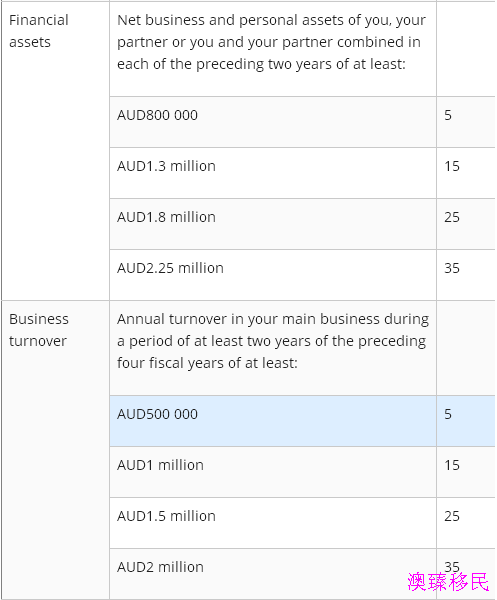Click the 15 points beside AUD1.3 million

click(x=452, y=166)
